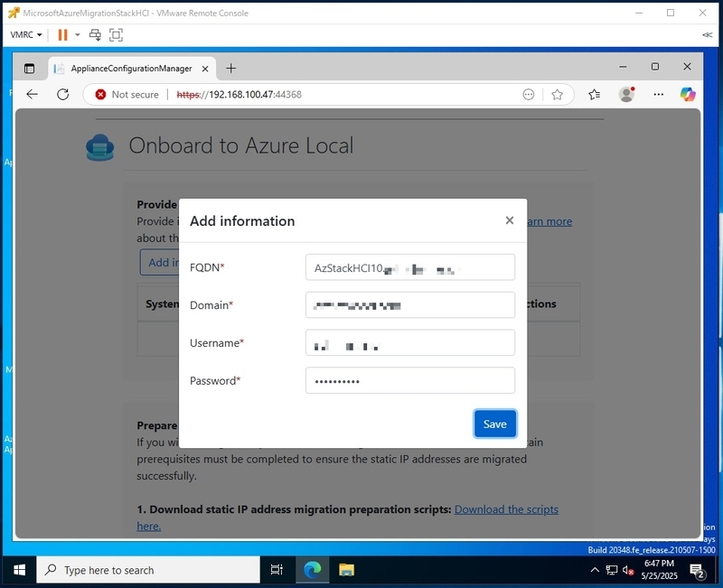This screenshot has width=723, height=588.
Task: Send Ctrl+Alt+Del to the VM
Action: coord(95,34)
